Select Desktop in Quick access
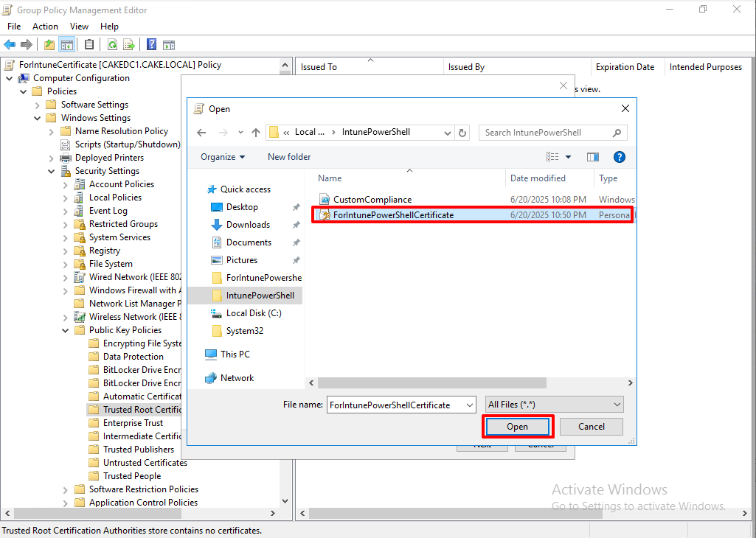The height and width of the screenshot is (538, 756). tap(242, 207)
